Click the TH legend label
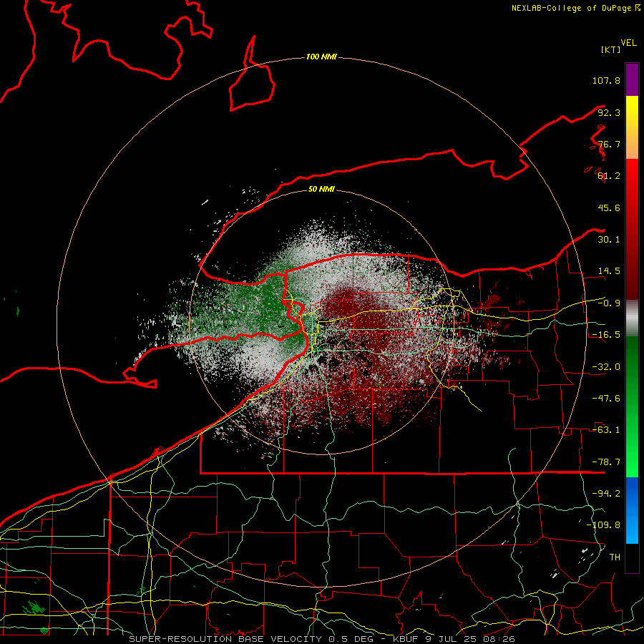The height and width of the screenshot is (644, 644). [x=615, y=557]
